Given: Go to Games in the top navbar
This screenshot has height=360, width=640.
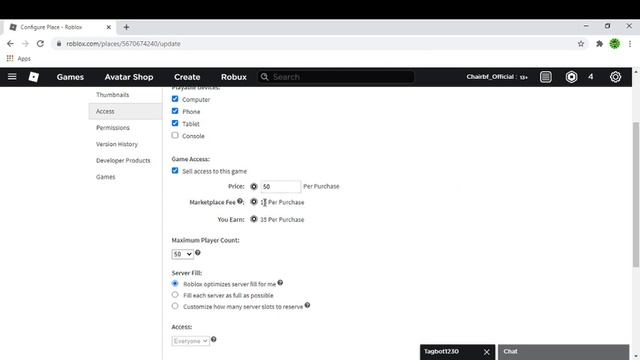Looking at the screenshot, I should 70,77.
